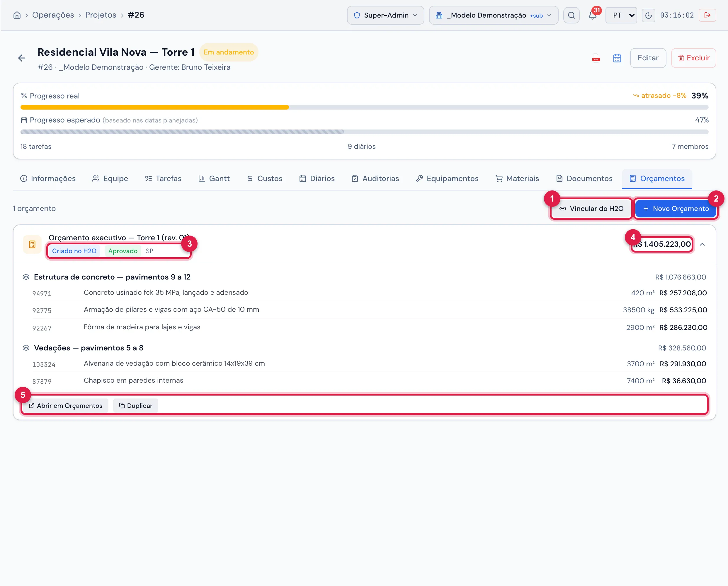The height and width of the screenshot is (586, 728).
Task: Switch to the Informações tab
Action: click(x=48, y=178)
